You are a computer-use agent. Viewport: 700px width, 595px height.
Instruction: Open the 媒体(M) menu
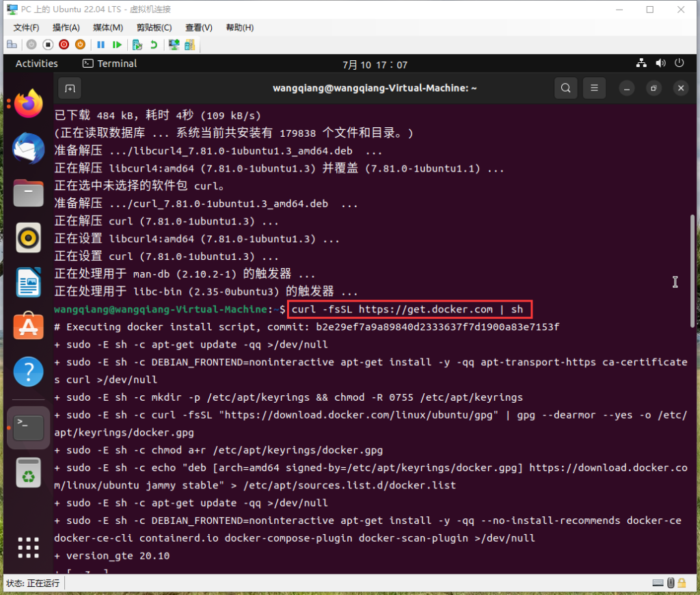[x=107, y=27]
